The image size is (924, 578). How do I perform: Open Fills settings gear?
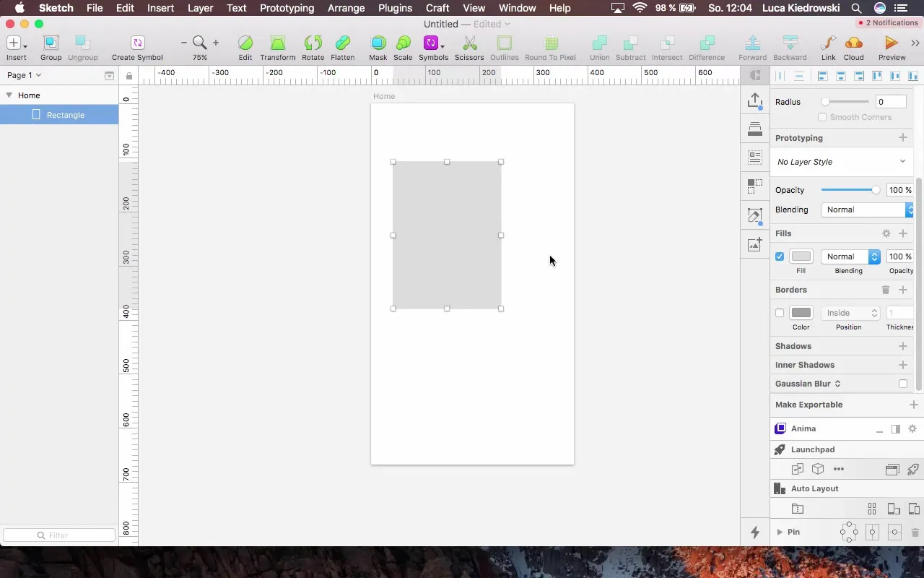pos(886,233)
